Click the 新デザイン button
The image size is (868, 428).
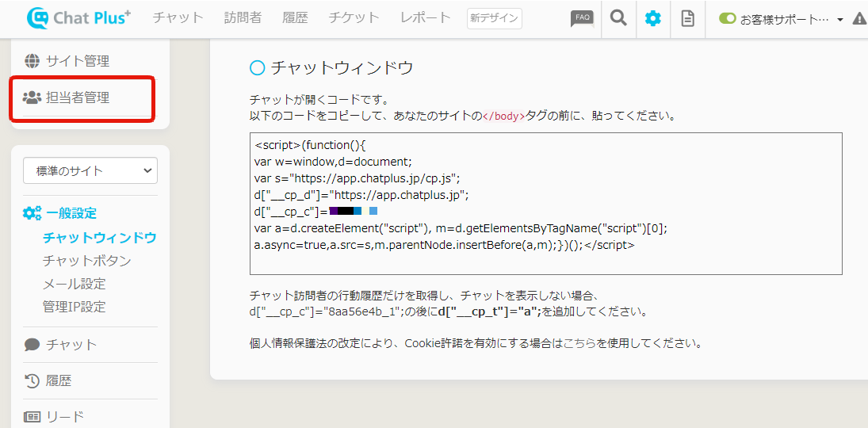coord(494,18)
